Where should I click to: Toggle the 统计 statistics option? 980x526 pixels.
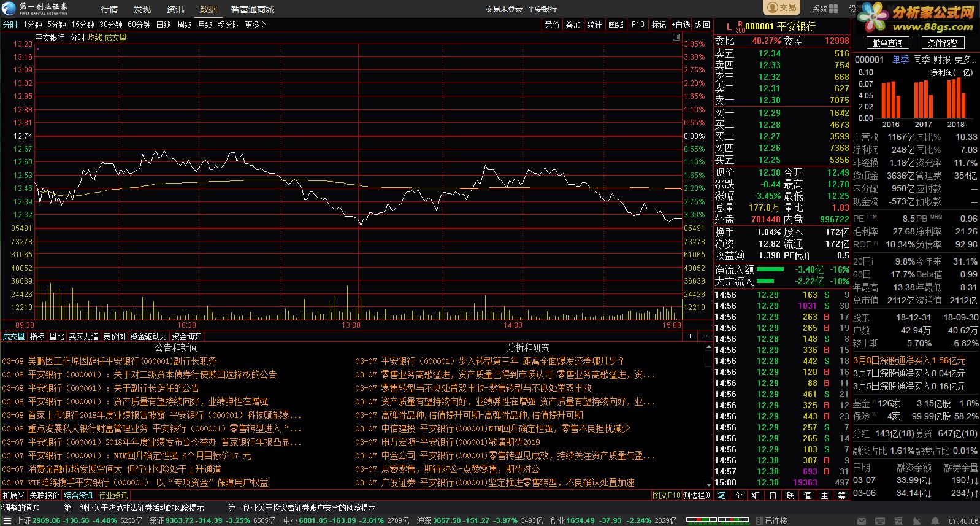[594, 25]
